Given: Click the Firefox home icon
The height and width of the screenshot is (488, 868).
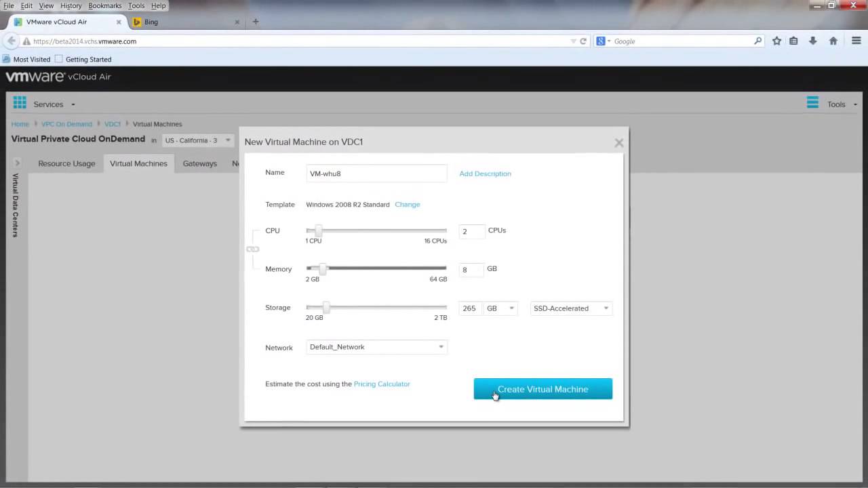Looking at the screenshot, I should [833, 41].
